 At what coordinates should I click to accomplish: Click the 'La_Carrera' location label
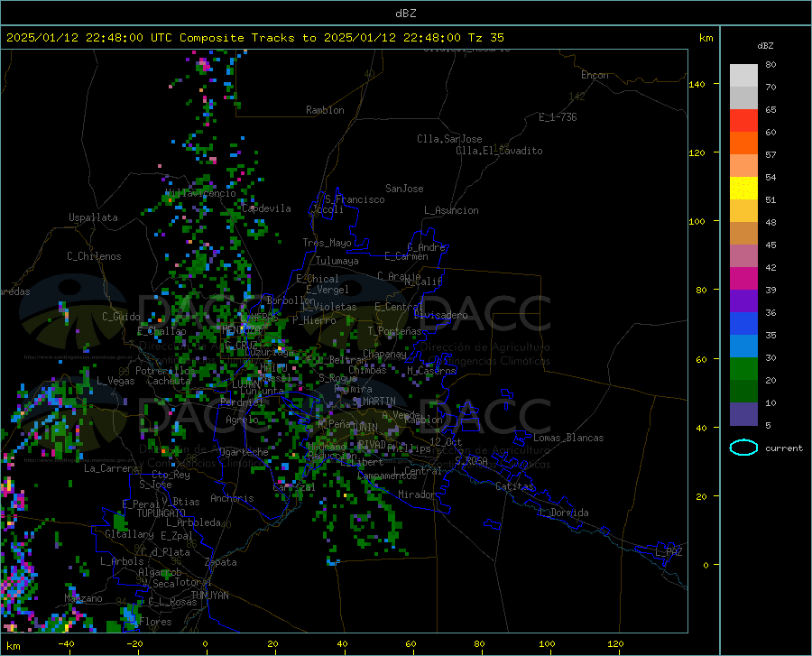111,468
